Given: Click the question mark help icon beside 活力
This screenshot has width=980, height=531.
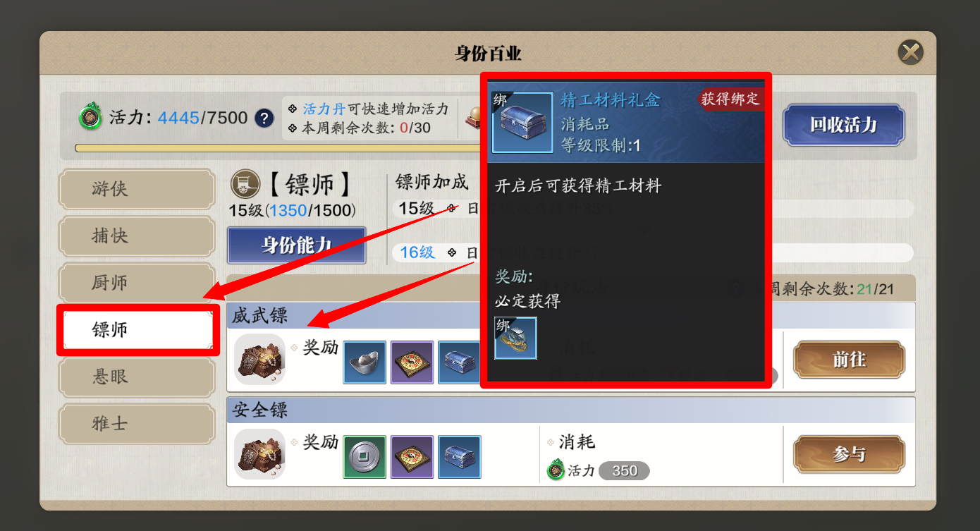Looking at the screenshot, I should (x=264, y=118).
